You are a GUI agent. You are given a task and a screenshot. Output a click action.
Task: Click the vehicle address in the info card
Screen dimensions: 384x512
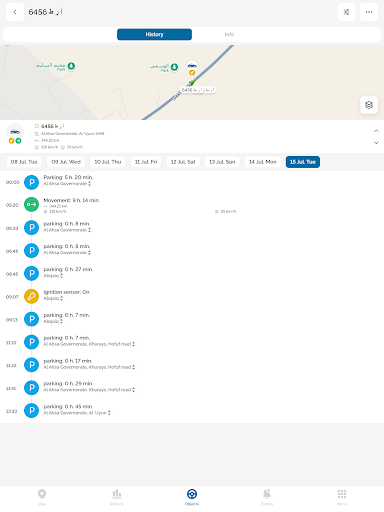click(x=72, y=133)
